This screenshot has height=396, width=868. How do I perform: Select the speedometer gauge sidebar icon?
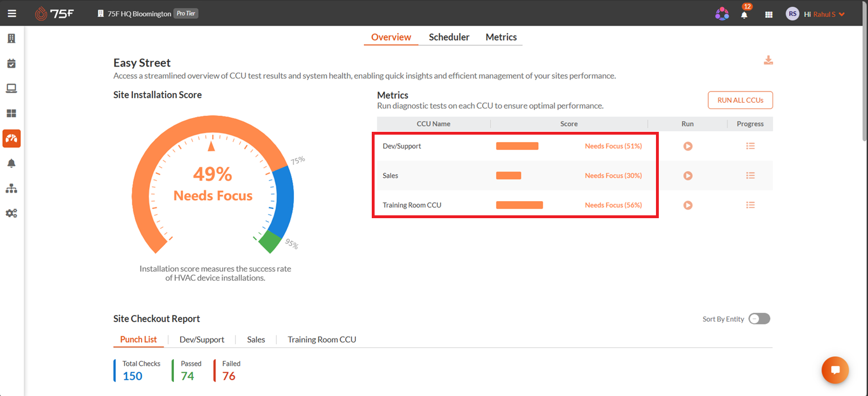point(11,138)
